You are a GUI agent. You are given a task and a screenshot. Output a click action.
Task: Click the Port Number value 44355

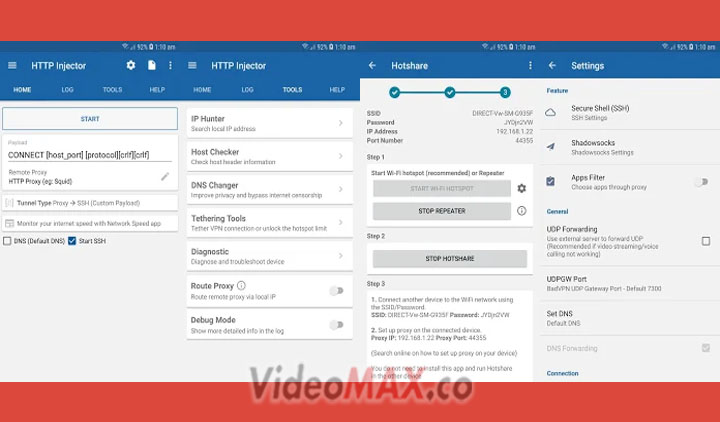coord(524,141)
